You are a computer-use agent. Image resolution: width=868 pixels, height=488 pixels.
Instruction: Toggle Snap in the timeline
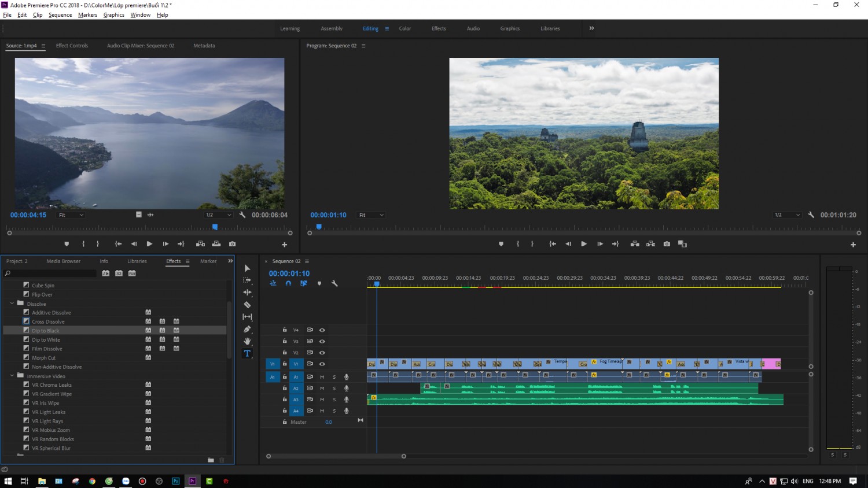click(x=288, y=283)
